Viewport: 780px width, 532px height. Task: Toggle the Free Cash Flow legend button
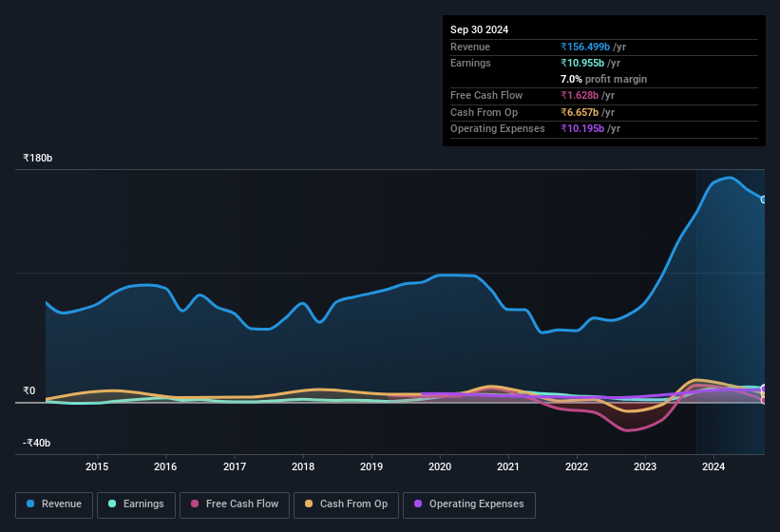[235, 504]
